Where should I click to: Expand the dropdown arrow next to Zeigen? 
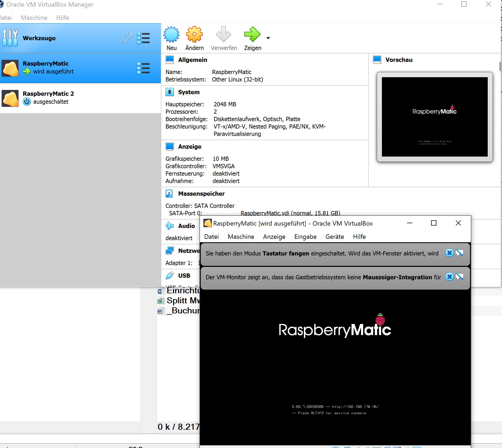pos(268,38)
